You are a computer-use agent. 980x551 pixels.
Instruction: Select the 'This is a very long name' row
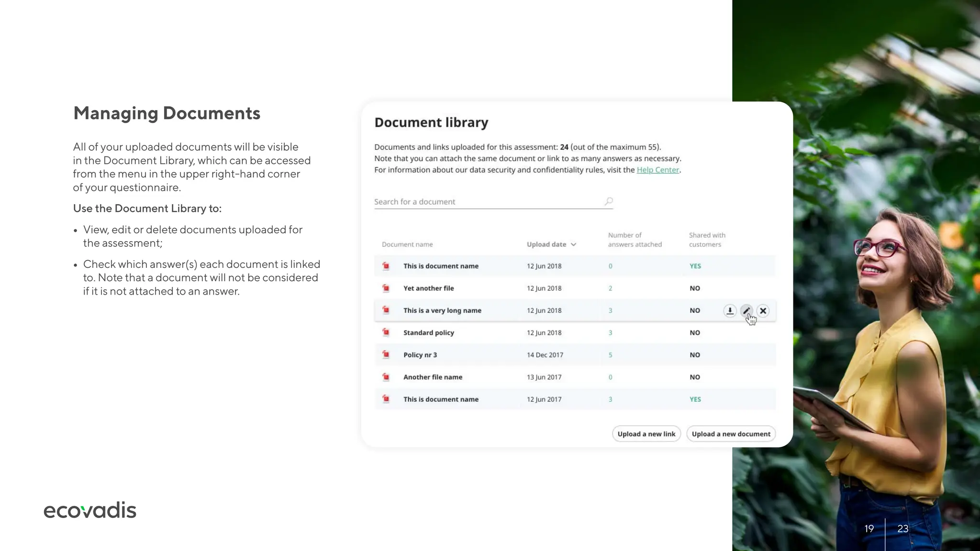point(442,310)
